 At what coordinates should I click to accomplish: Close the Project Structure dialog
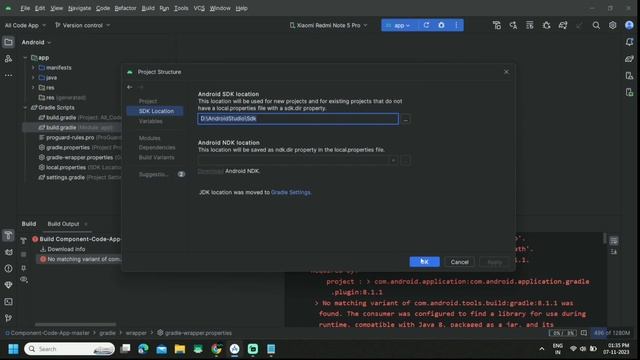tap(506, 72)
